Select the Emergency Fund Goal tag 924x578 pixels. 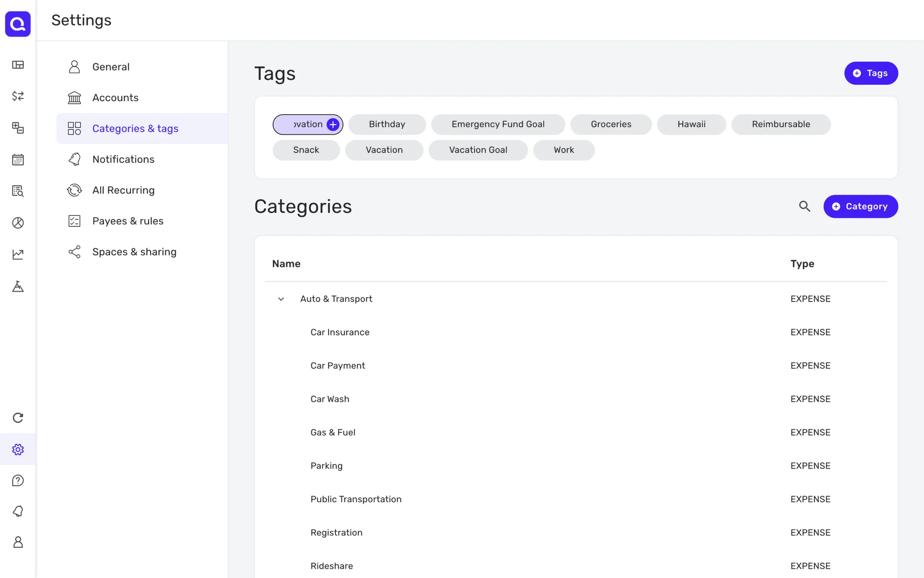tap(498, 124)
